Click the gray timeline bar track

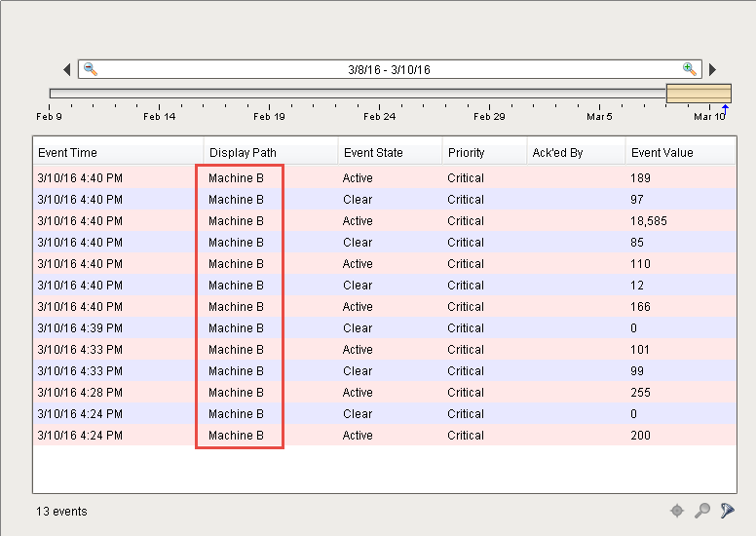pyautogui.click(x=358, y=94)
